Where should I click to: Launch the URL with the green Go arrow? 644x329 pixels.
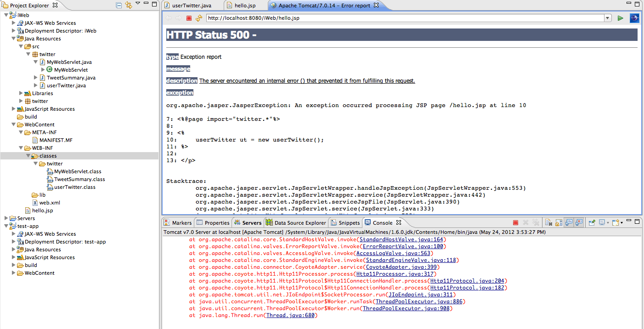(x=621, y=18)
